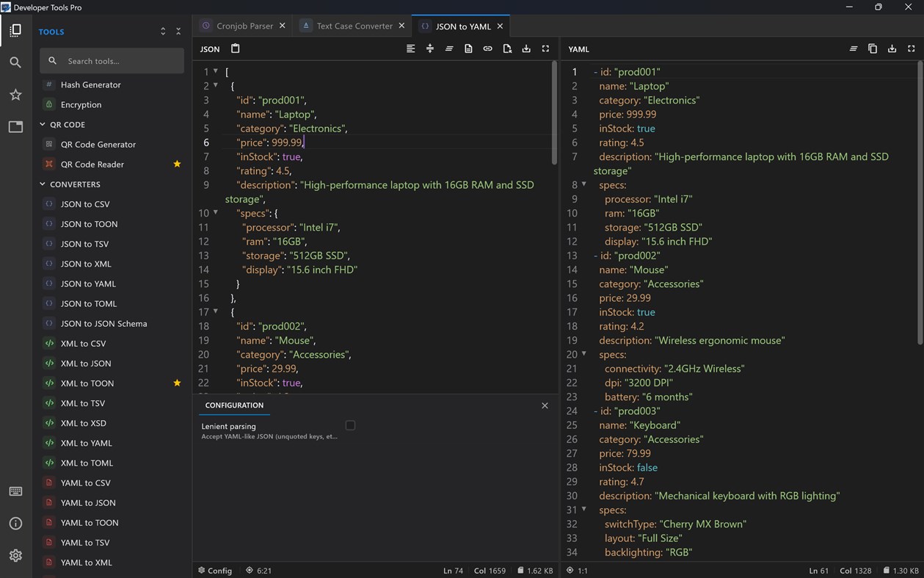Format the JSON input with the align icon
The width and height of the screenshot is (924, 578).
pyautogui.click(x=411, y=48)
